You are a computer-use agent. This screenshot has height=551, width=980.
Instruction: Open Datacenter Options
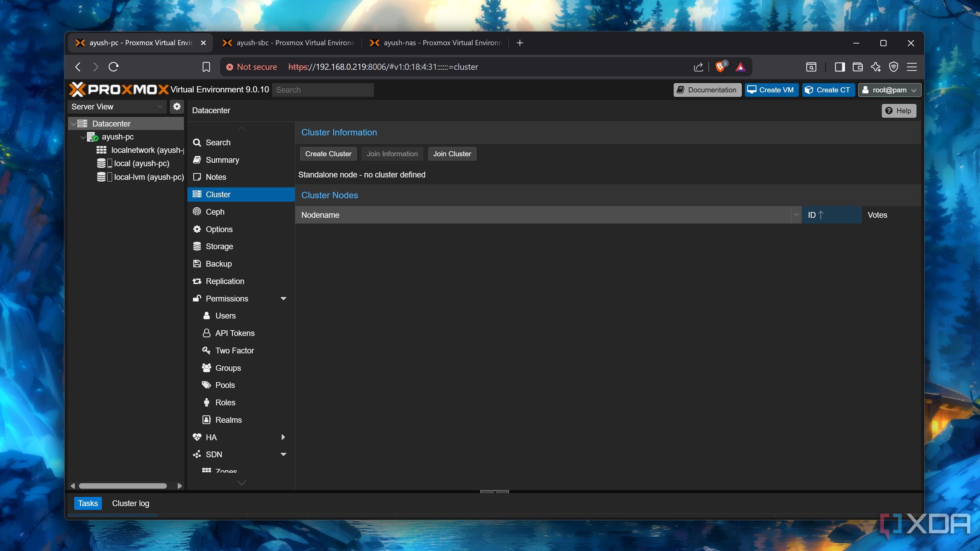(241, 229)
